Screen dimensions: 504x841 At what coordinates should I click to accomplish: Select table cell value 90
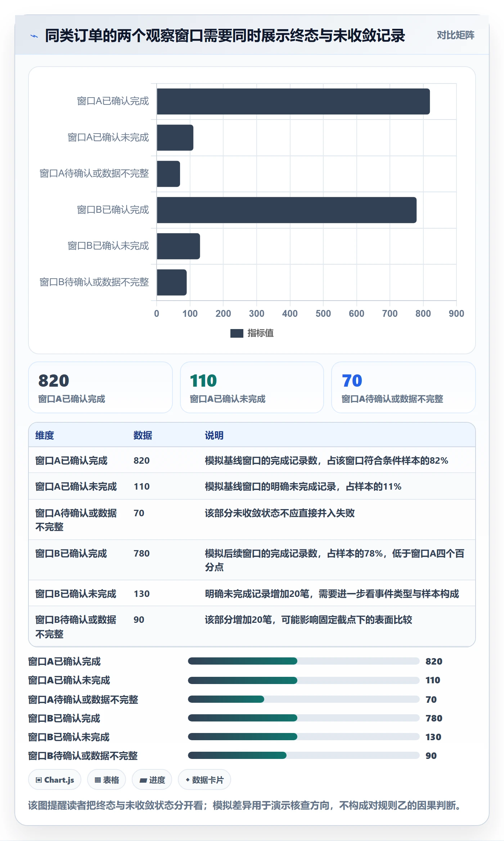pyautogui.click(x=139, y=620)
